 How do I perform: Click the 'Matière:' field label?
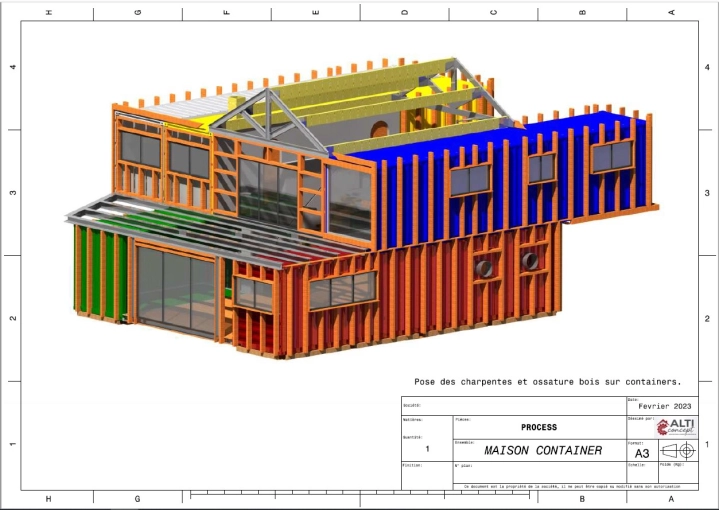click(412, 420)
